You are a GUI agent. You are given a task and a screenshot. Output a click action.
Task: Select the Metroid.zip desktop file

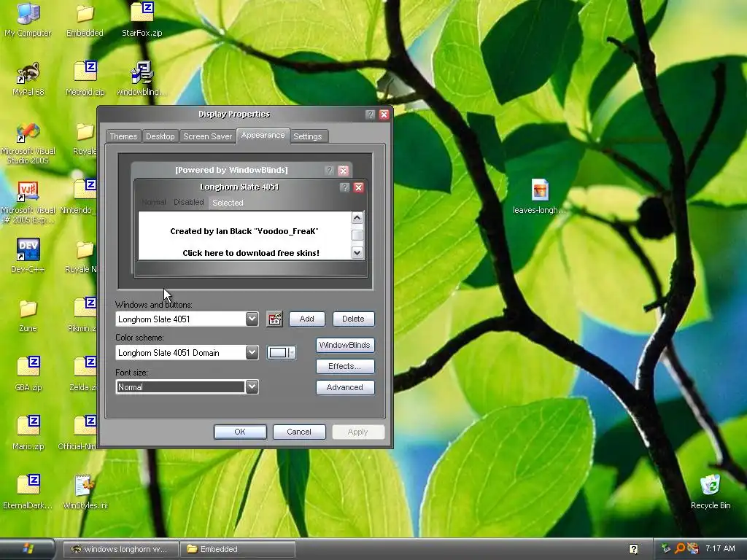(x=85, y=79)
